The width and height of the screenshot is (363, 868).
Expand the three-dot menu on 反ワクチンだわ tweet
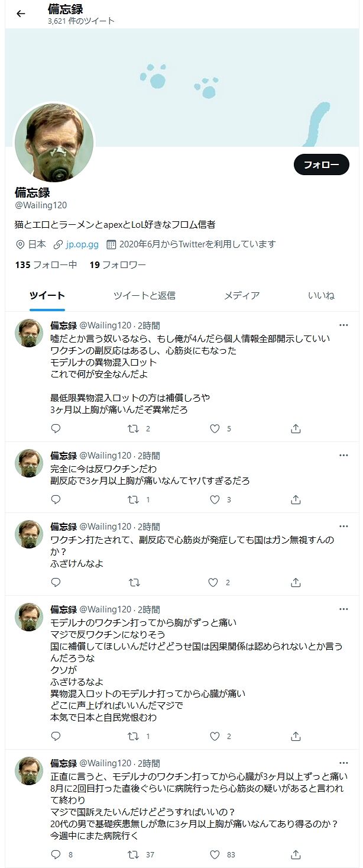pyautogui.click(x=343, y=456)
